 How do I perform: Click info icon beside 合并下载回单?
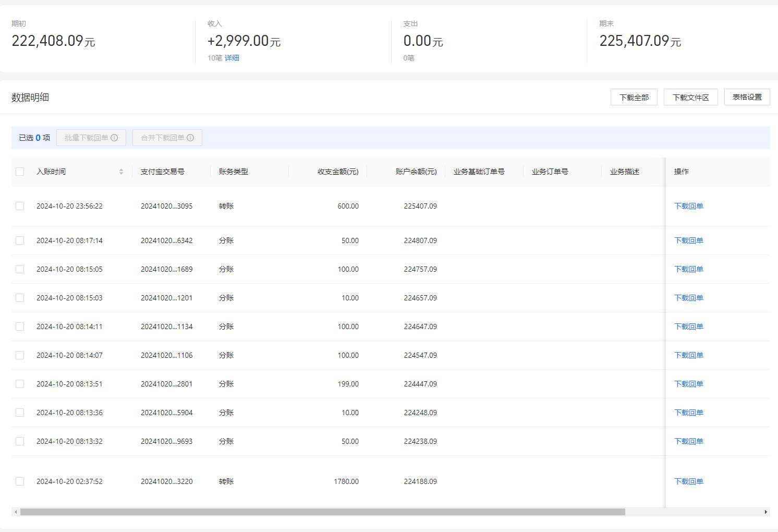coord(190,138)
